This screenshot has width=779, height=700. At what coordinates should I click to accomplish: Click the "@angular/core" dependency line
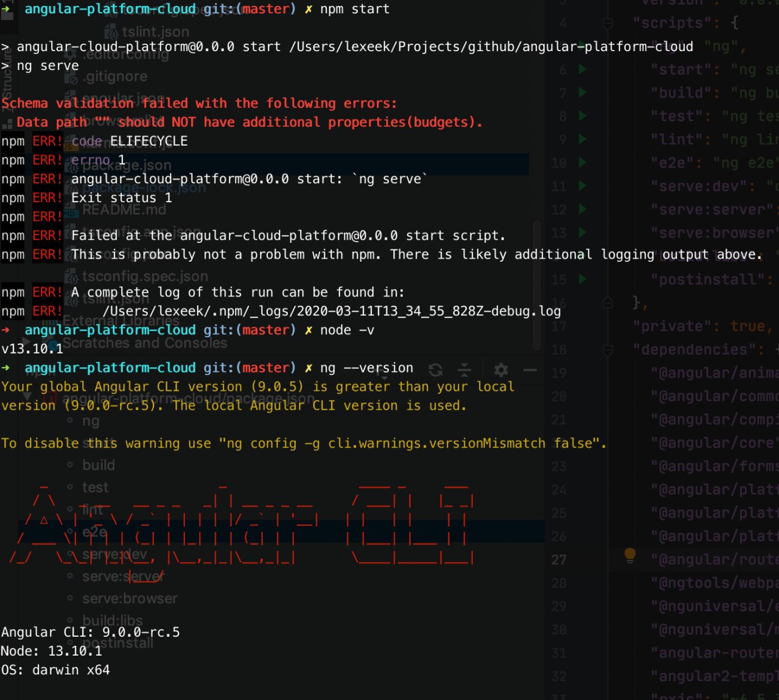[x=715, y=443]
